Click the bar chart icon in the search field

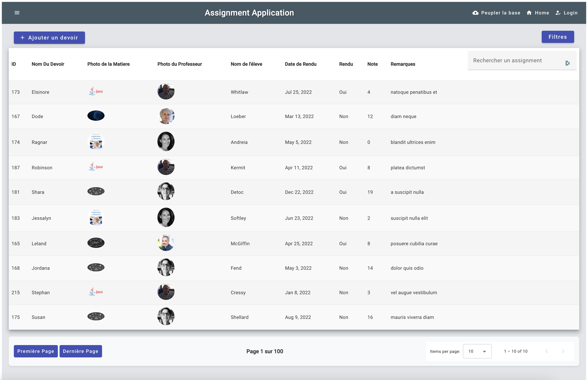point(568,63)
